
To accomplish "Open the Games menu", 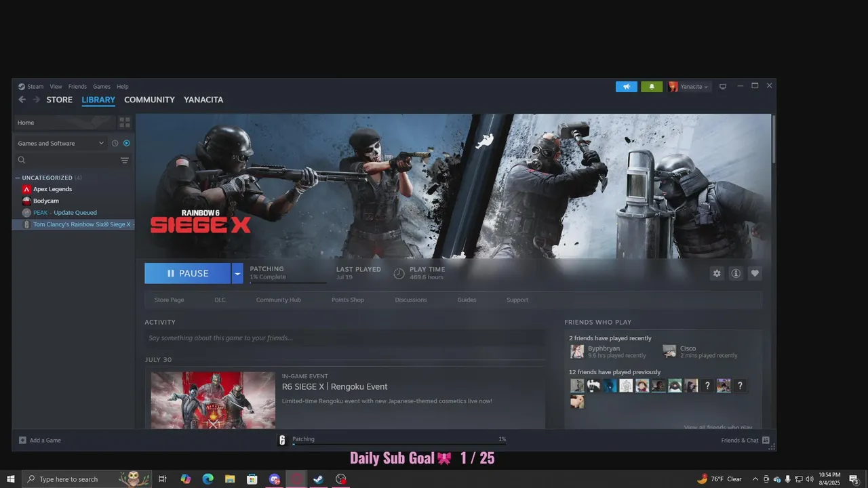I will pyautogui.click(x=102, y=87).
